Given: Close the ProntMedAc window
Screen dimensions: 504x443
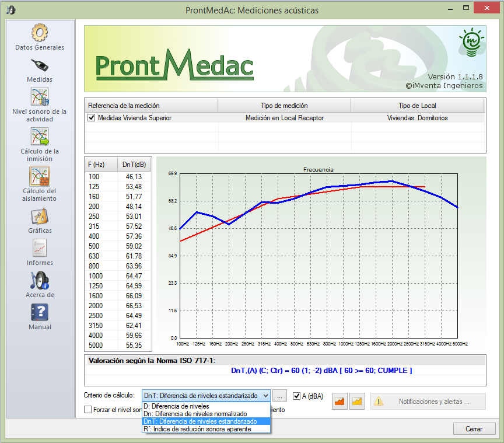Looking at the screenshot, I should [x=487, y=8].
